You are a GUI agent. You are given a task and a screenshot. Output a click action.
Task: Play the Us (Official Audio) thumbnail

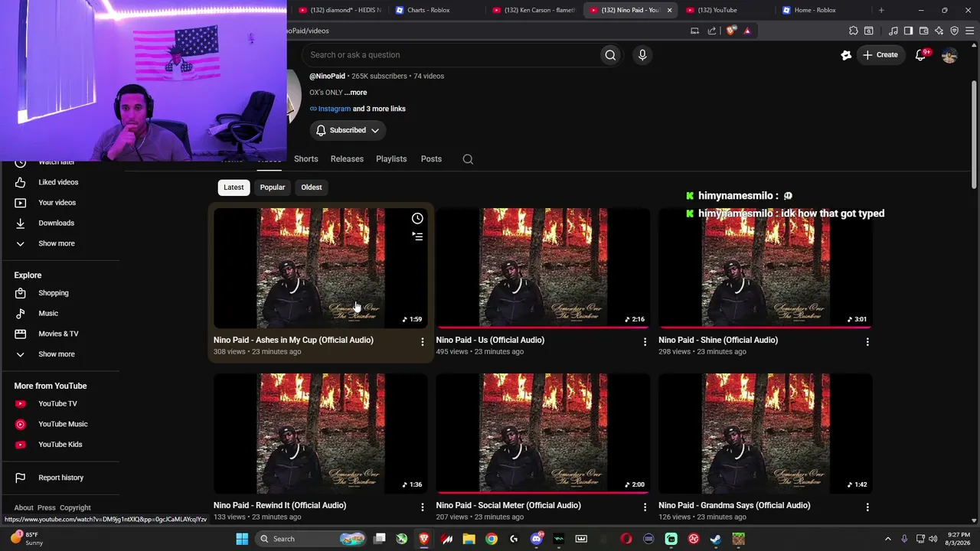(543, 268)
